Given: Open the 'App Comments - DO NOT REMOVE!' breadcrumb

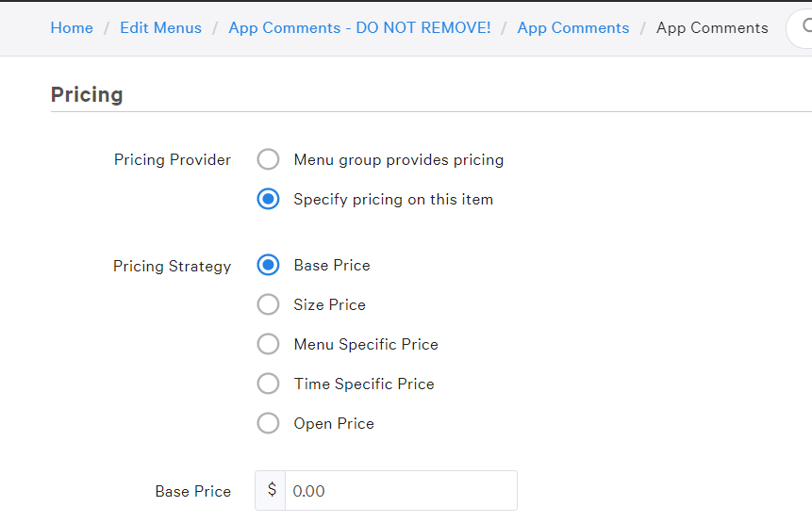Looking at the screenshot, I should (x=359, y=27).
